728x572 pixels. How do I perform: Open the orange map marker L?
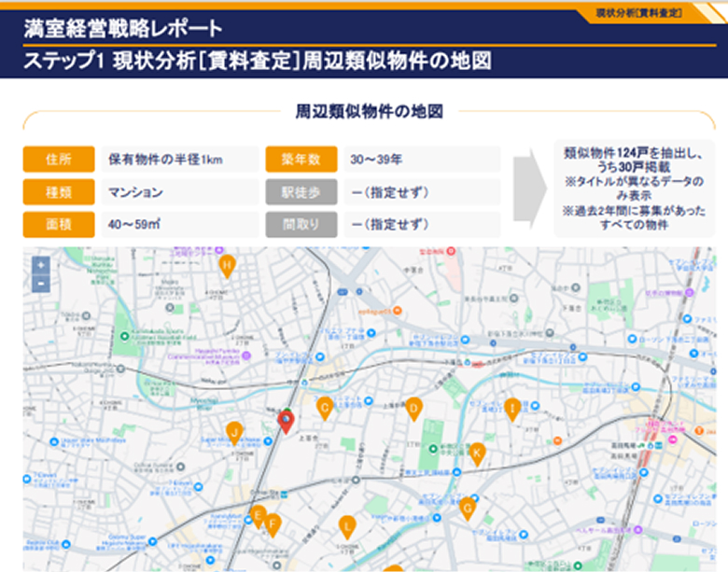coord(347,526)
